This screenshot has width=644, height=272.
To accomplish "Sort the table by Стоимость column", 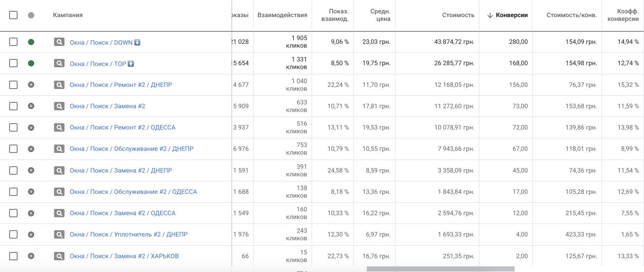I will (458, 15).
